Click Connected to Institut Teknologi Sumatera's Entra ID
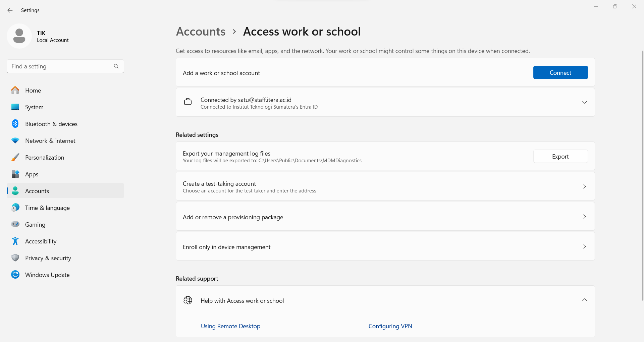Image resolution: width=644 pixels, height=342 pixels. tap(259, 107)
